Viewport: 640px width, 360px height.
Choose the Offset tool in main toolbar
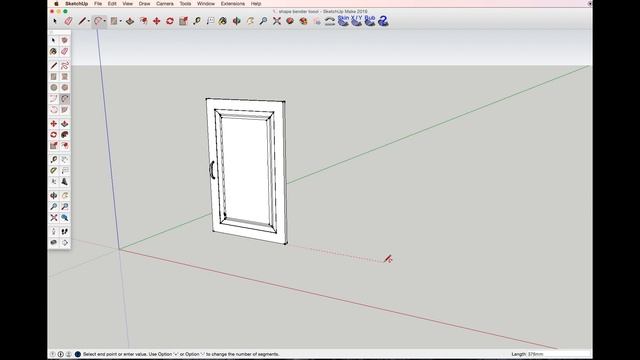click(x=143, y=21)
